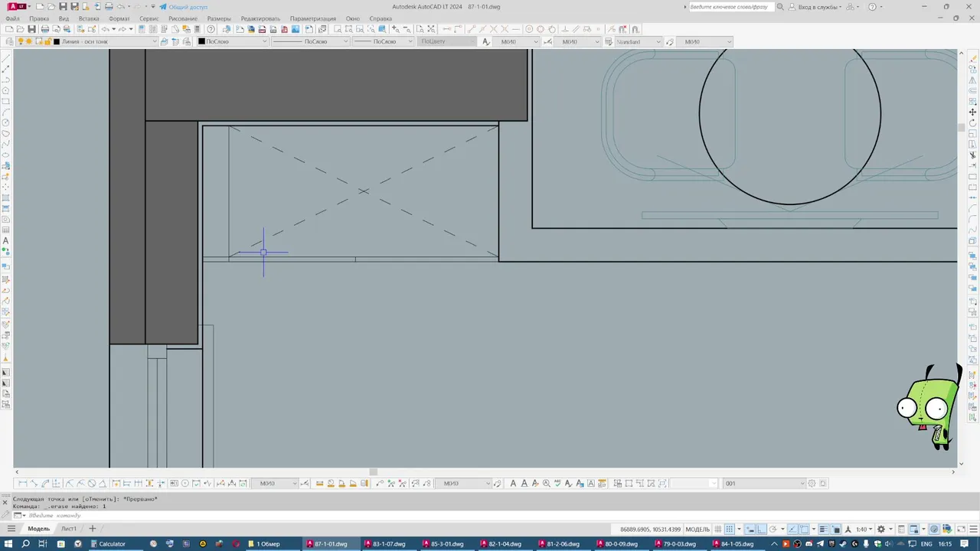
Task: Open Layer Properties manager icon
Action: 9,41
